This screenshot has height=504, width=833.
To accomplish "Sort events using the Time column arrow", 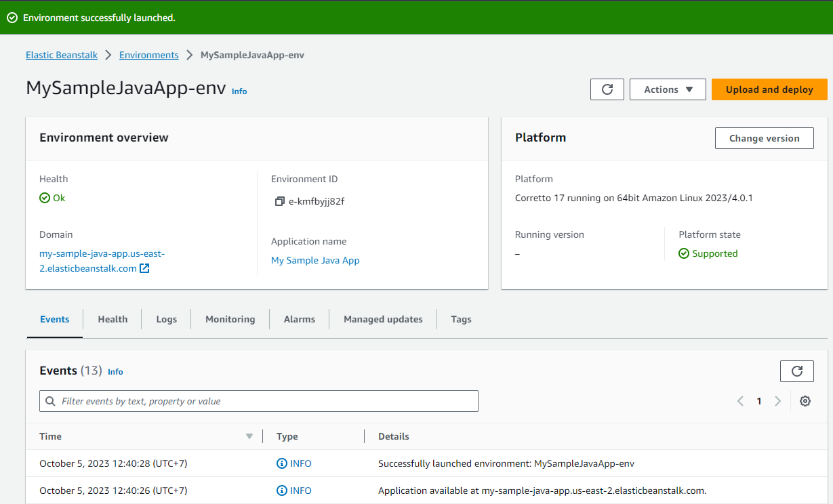I will [249, 436].
